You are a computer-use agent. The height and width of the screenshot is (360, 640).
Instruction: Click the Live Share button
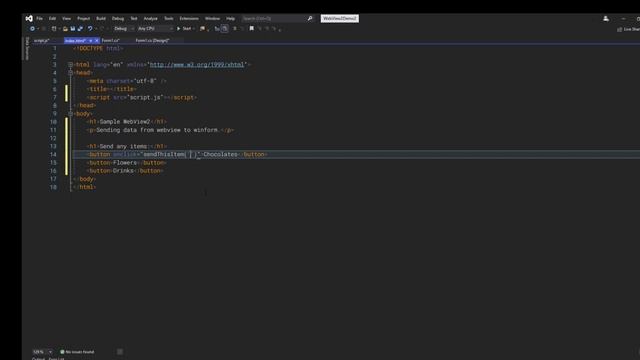click(x=629, y=29)
